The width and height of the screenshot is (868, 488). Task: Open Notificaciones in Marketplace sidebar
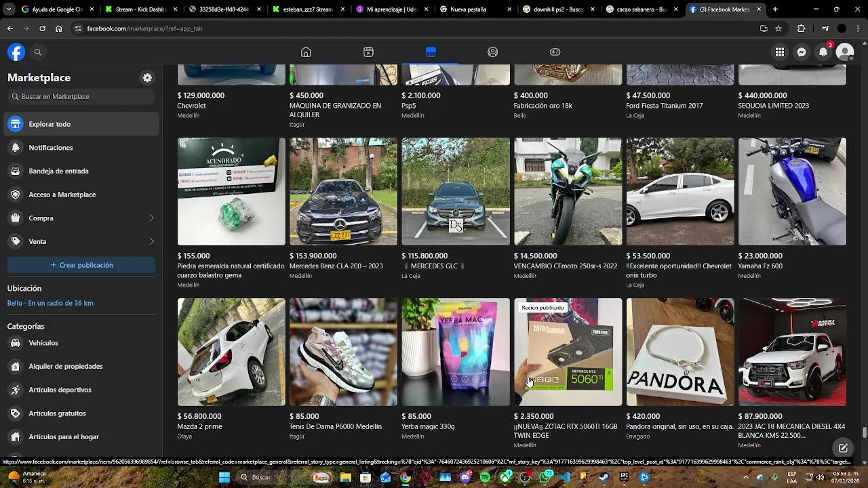coord(82,148)
